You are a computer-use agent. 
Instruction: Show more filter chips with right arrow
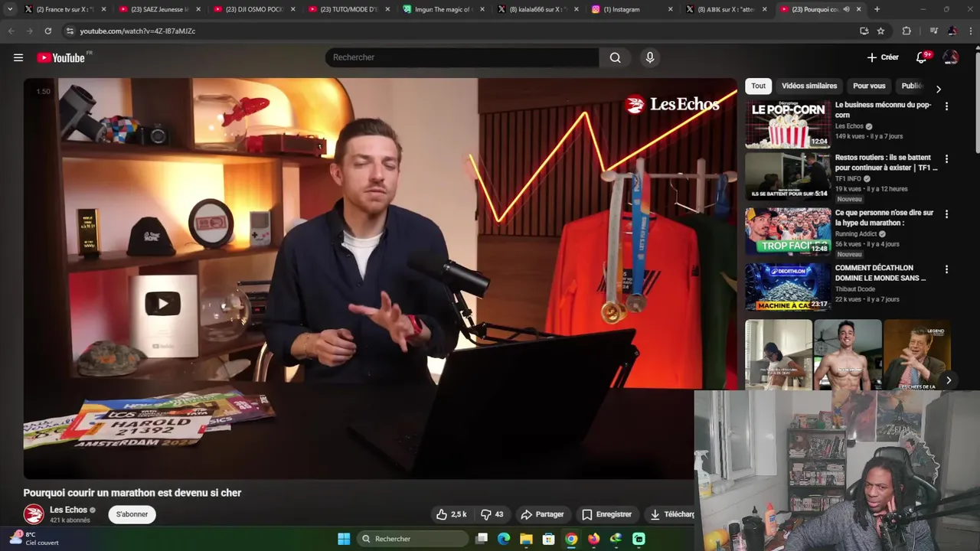(x=939, y=89)
